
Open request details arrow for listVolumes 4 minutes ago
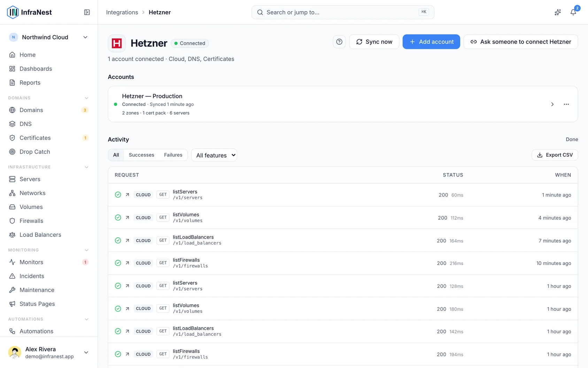point(127,218)
